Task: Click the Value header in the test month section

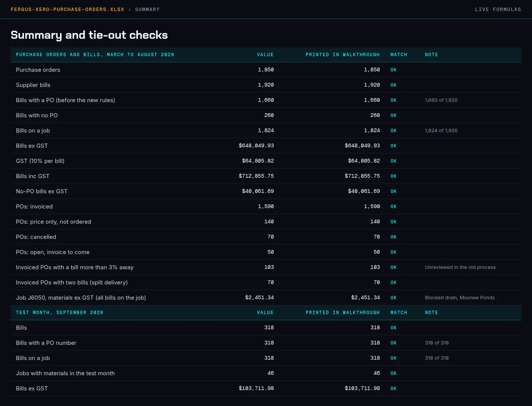Action: pyautogui.click(x=265, y=313)
